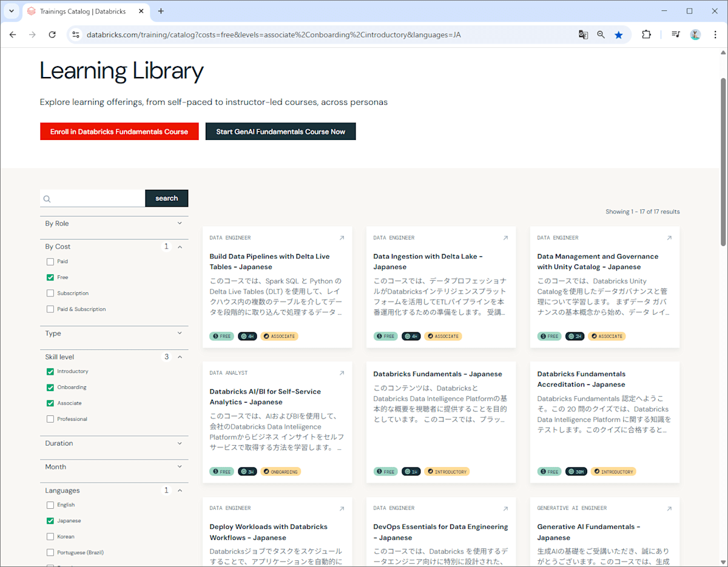
Task: Click the 30M duration badge on Accreditation card
Action: (x=576, y=471)
